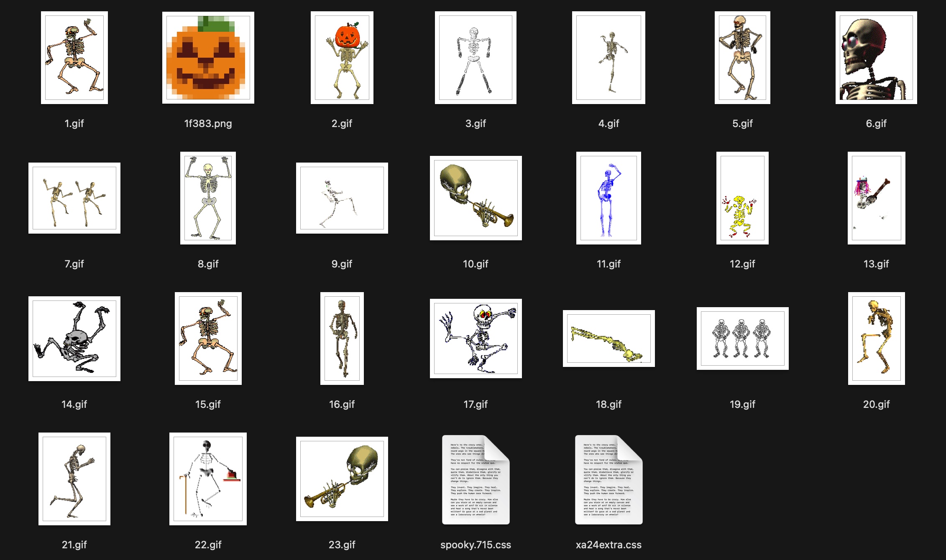Click the 7.gif two dancing skeletons
946x560 pixels.
pyautogui.click(x=74, y=198)
